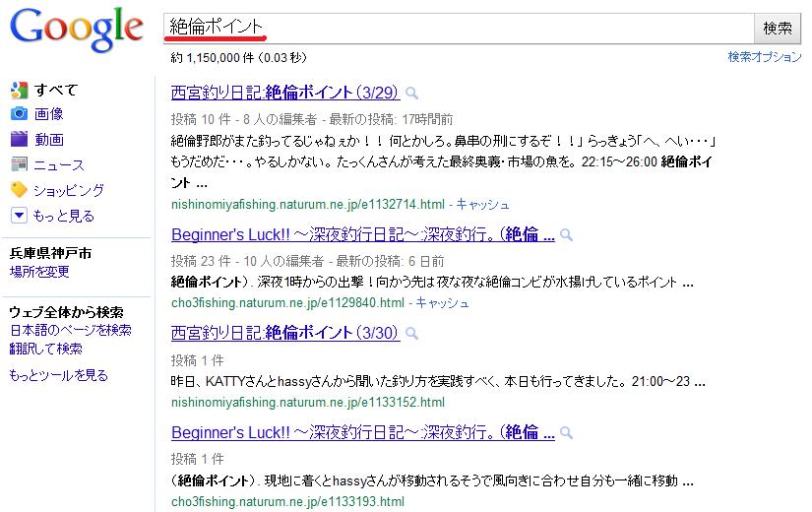Open the もっと見る more menu

[x=64, y=216]
